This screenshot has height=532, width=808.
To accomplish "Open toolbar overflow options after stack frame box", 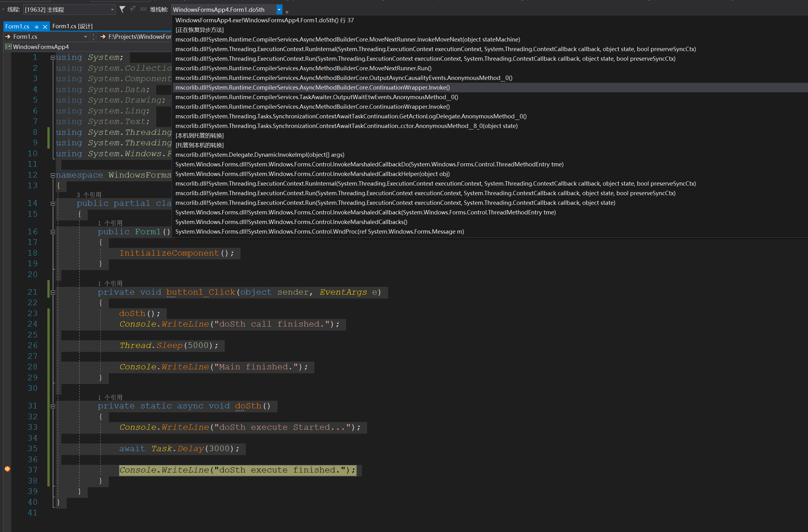I will 287,11.
